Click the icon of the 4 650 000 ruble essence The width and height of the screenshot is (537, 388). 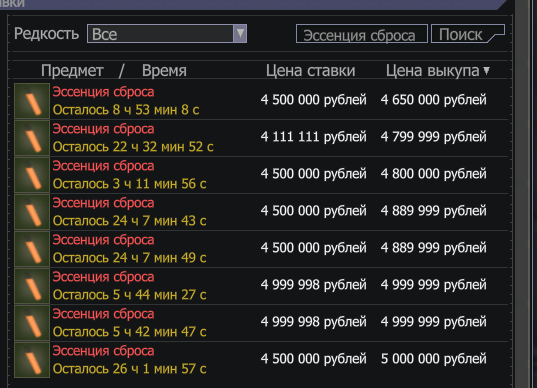coord(32,101)
